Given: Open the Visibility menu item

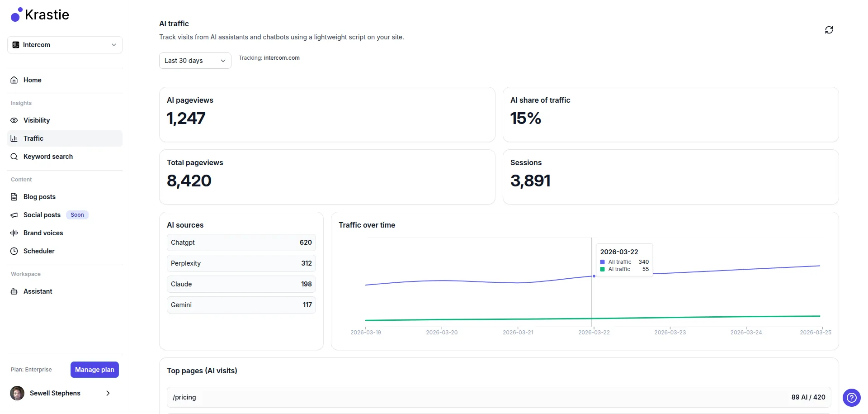Looking at the screenshot, I should [x=65, y=120].
